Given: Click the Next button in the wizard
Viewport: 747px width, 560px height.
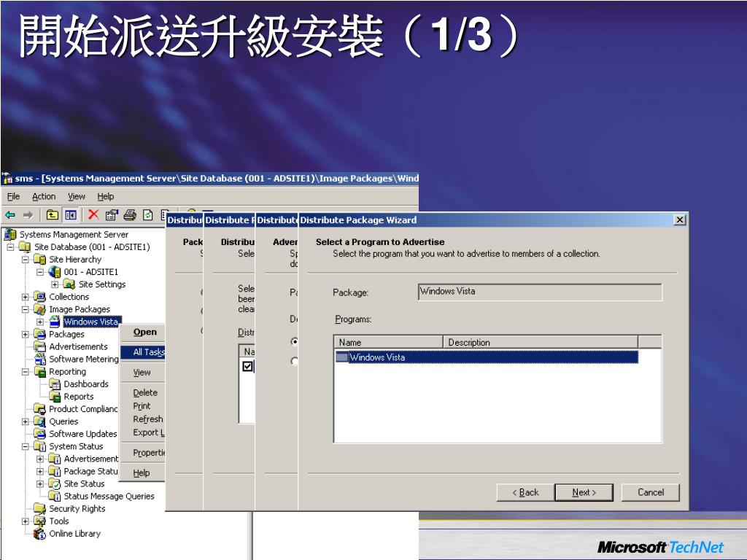Looking at the screenshot, I should pos(584,492).
